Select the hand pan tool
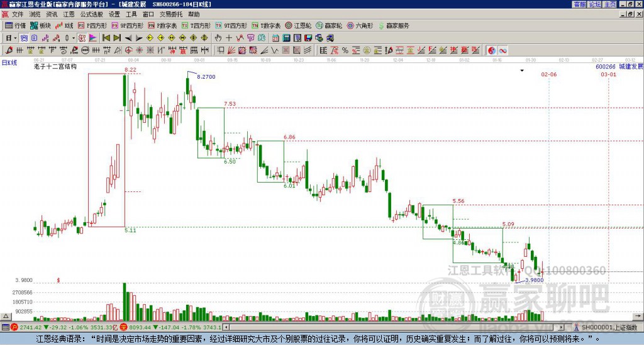 point(218,38)
